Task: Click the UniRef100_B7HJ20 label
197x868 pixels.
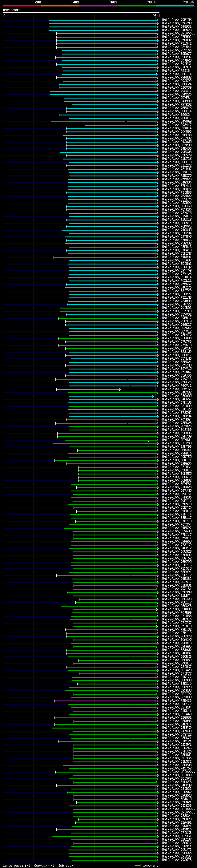Action: tap(176, 751)
